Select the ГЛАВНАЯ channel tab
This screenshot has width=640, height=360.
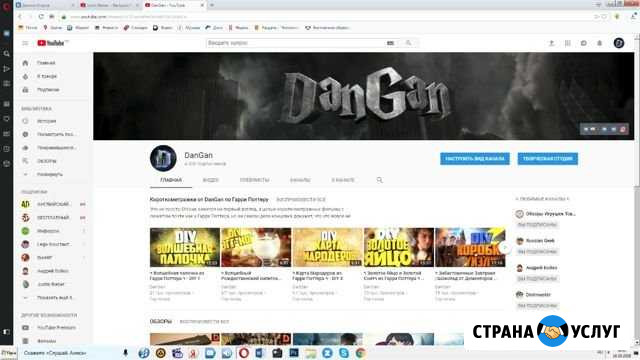tap(171, 180)
